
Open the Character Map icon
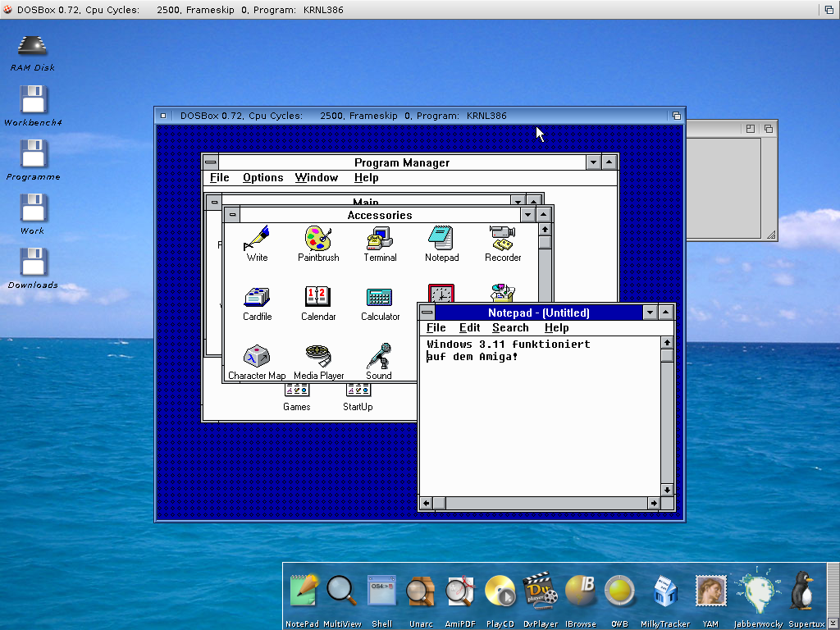pyautogui.click(x=257, y=357)
